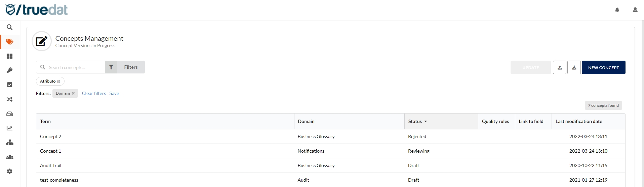Click the key icon in sidebar
644x187 pixels.
coord(10,70)
